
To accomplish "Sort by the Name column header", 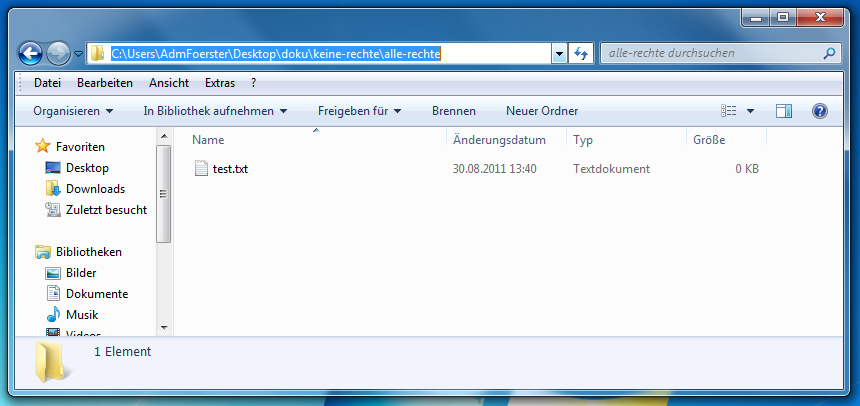I will click(x=208, y=140).
